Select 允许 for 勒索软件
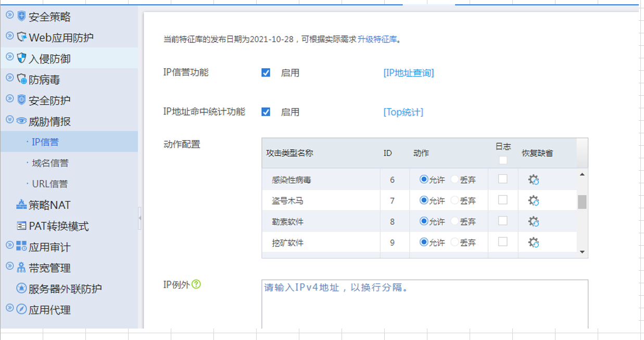Image resolution: width=644 pixels, height=340 pixels. [424, 221]
